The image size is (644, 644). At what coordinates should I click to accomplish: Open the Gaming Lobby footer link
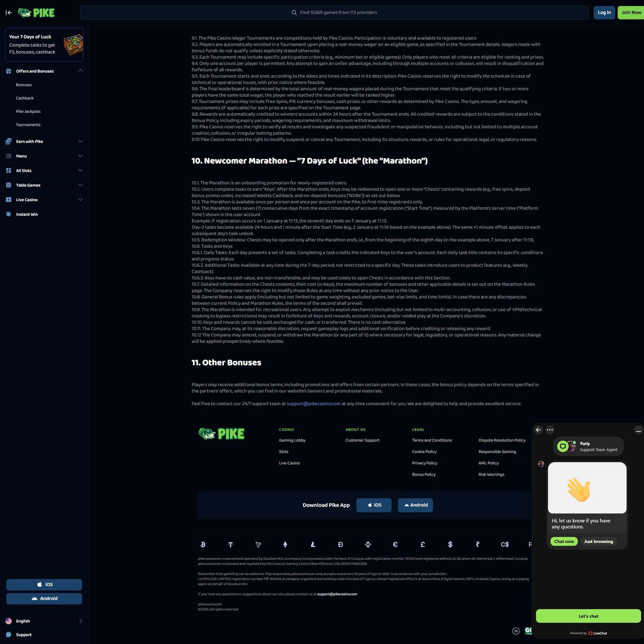pos(292,440)
